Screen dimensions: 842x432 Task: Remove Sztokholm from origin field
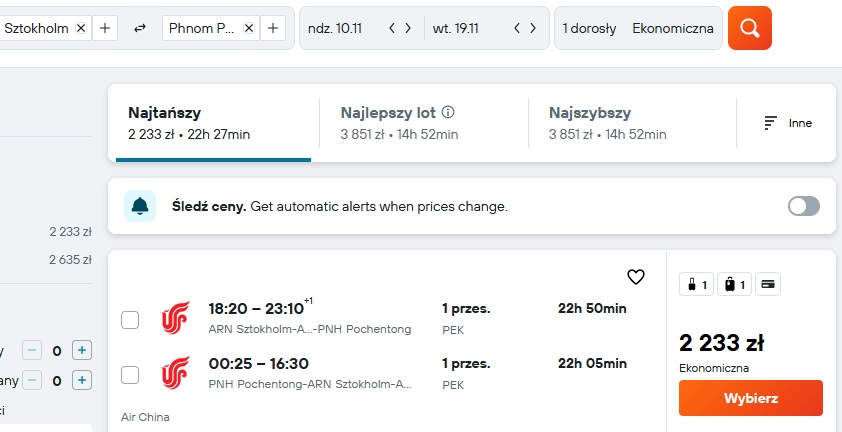point(81,28)
